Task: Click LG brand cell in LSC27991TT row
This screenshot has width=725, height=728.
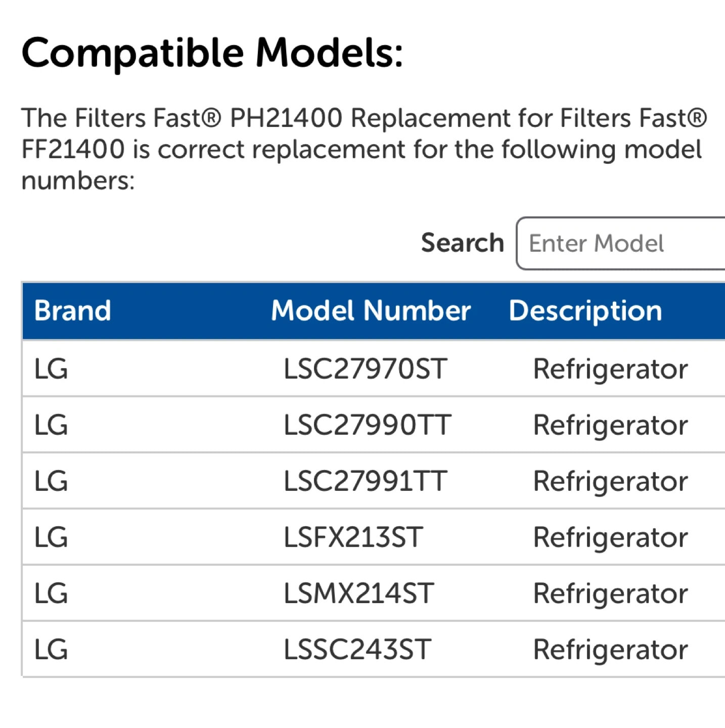Action: [x=51, y=481]
